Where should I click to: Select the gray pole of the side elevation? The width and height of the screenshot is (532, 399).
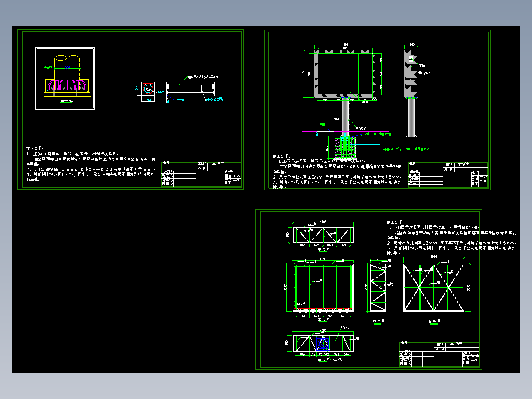click(x=411, y=117)
